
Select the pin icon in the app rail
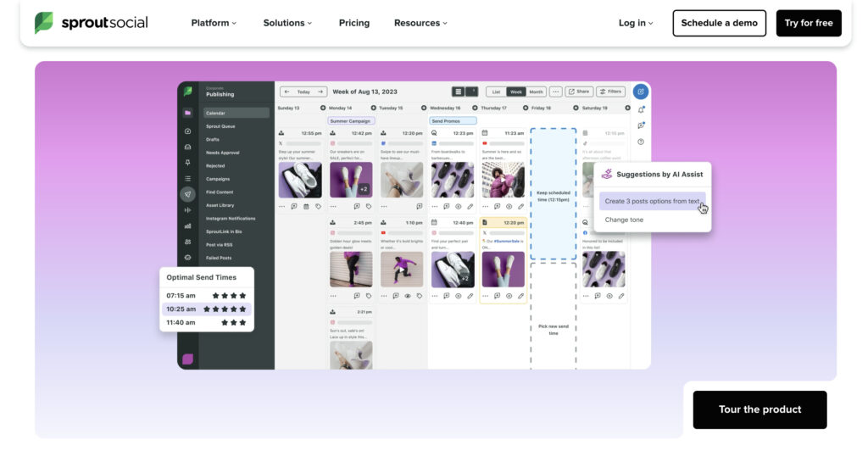point(187,163)
